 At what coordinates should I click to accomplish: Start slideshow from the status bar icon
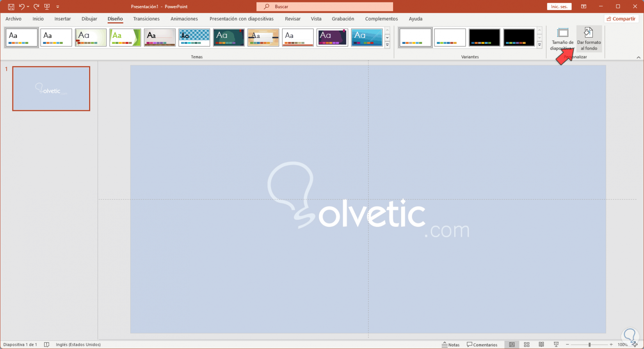click(x=556, y=345)
